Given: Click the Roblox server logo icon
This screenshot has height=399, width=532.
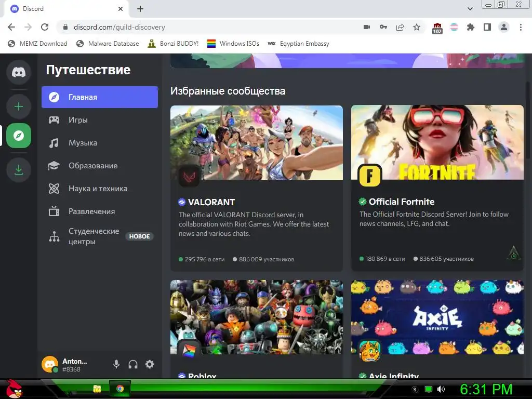Looking at the screenshot, I should 189,350.
